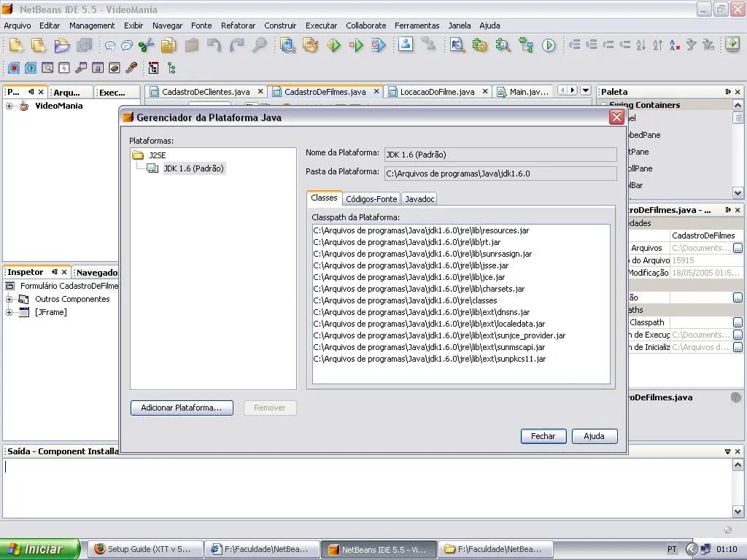Click the green branch tree icon
This screenshot has width=747, height=560.
(171, 68)
